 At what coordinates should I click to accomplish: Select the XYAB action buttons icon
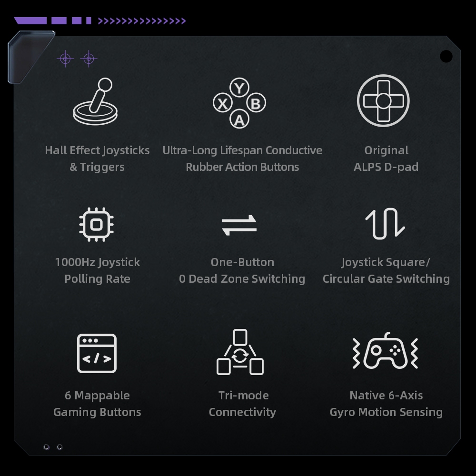pos(239,103)
